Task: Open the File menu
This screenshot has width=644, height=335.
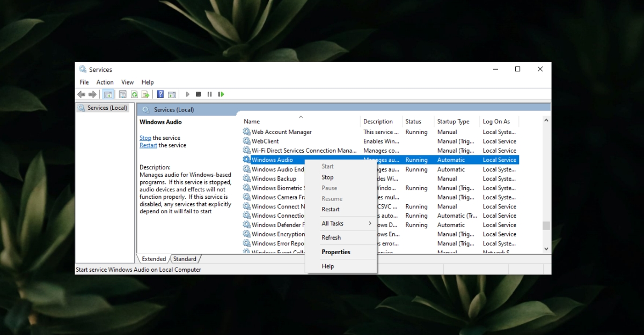Action: [84, 82]
